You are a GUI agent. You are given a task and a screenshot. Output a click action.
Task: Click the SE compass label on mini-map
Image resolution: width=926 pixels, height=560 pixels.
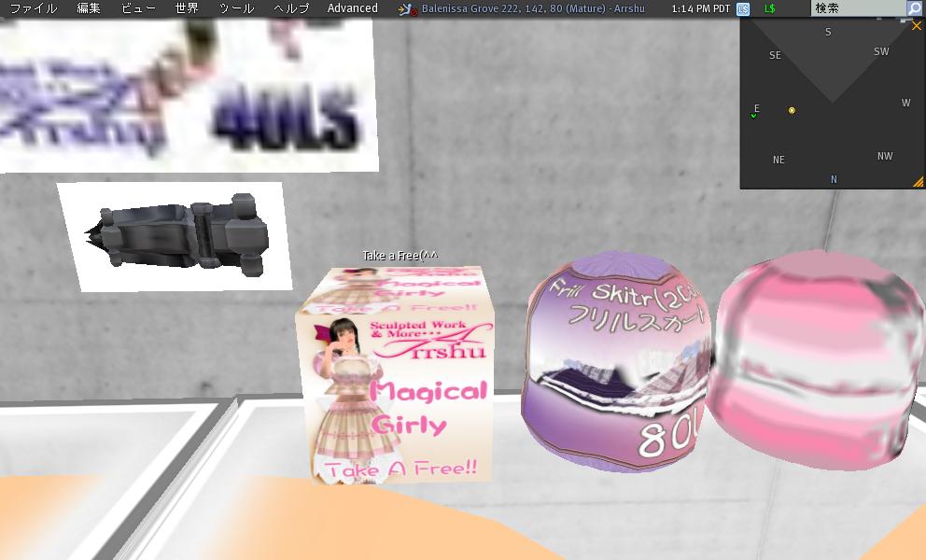[x=776, y=55]
